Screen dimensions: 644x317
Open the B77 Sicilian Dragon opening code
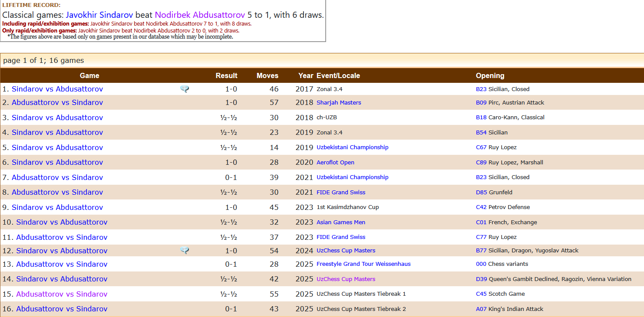481,251
